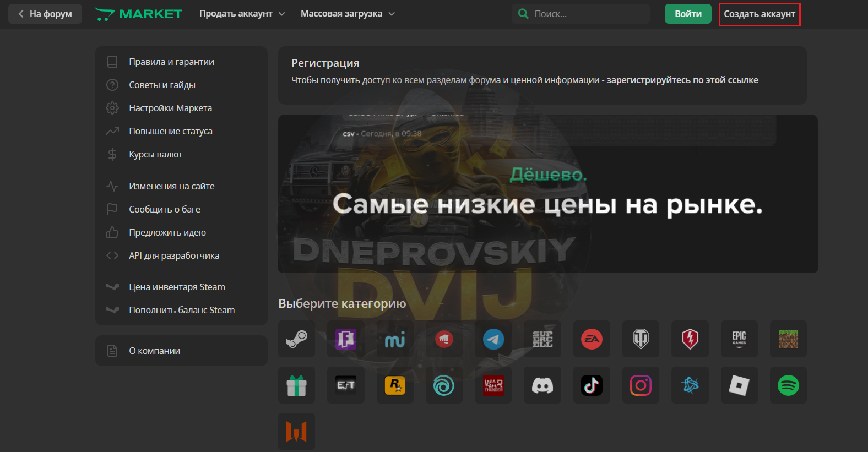Select the Escape from Tarkov category
Viewport: 868px width, 452px height.
tap(346, 385)
